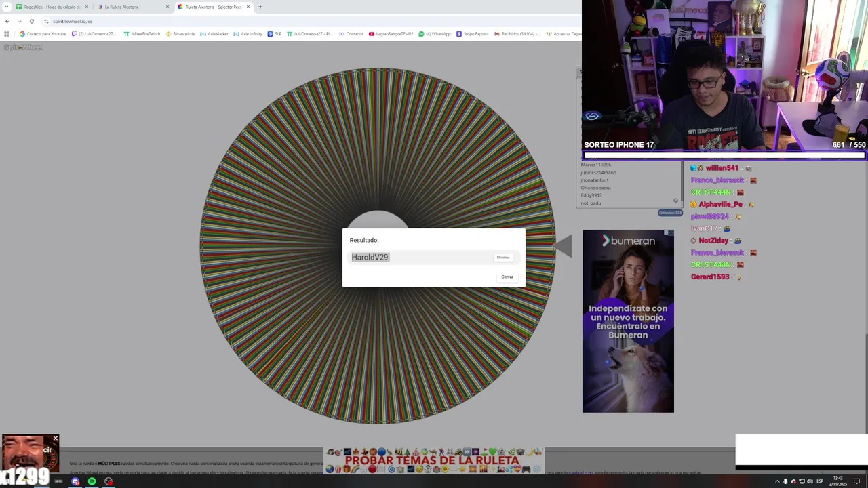This screenshot has width=868, height=488.
Task: Select Marcia110396 in the entries list
Action: click(596, 165)
